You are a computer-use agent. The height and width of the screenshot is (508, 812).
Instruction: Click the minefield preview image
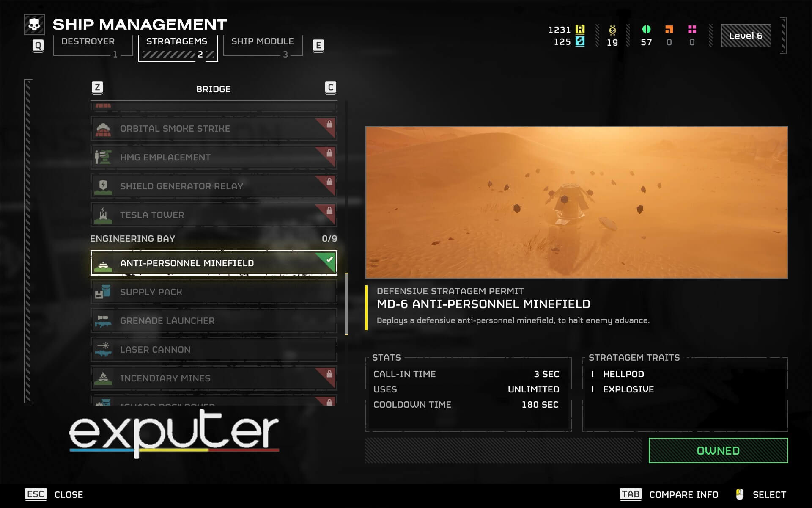576,202
